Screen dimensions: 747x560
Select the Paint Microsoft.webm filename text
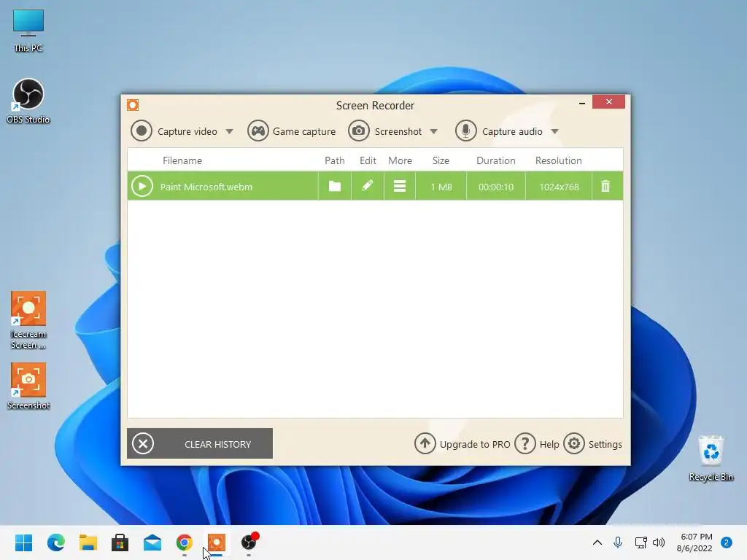206,187
